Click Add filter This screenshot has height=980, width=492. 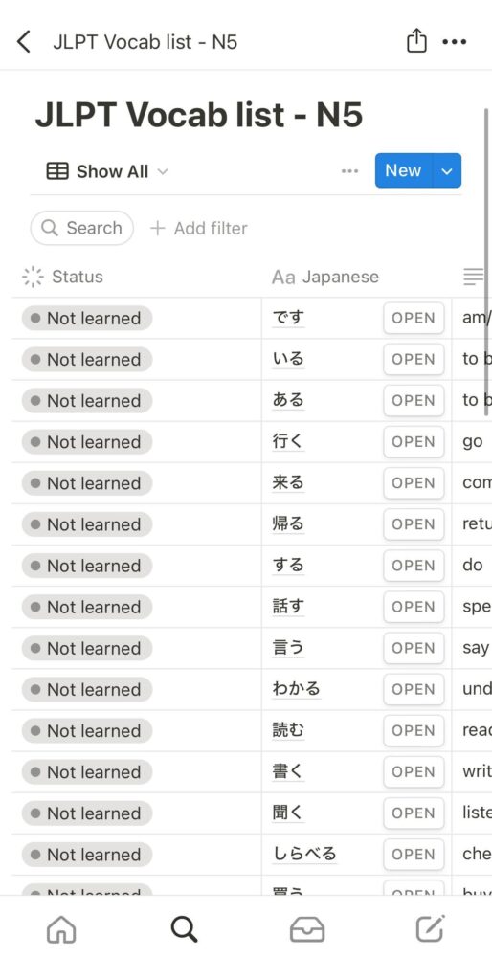coord(199,228)
